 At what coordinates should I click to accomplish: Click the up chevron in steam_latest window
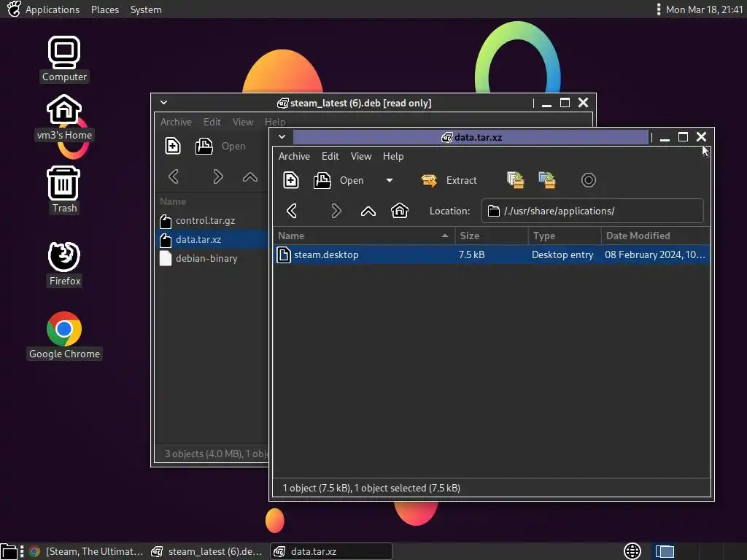pyautogui.click(x=250, y=177)
